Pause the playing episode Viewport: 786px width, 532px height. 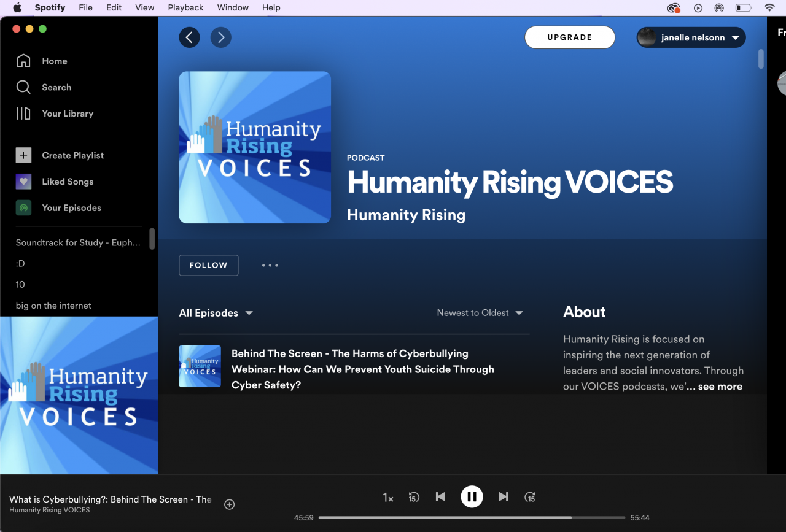point(472,496)
